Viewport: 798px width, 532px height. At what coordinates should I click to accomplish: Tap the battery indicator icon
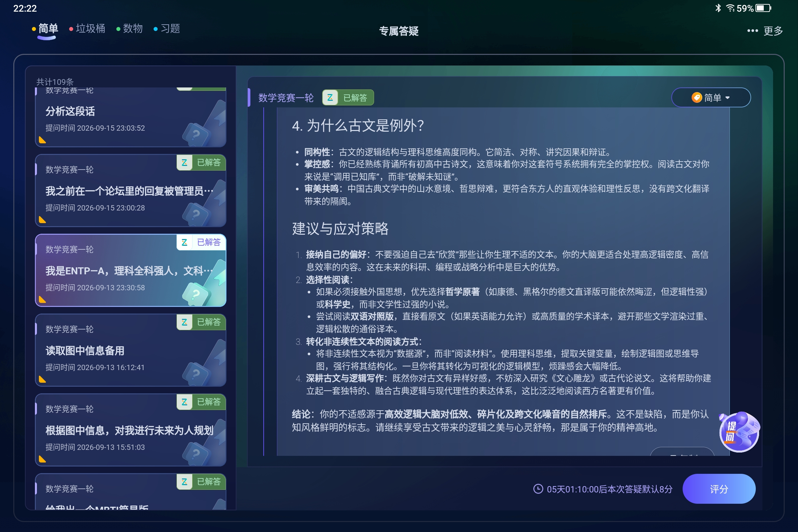763,8
